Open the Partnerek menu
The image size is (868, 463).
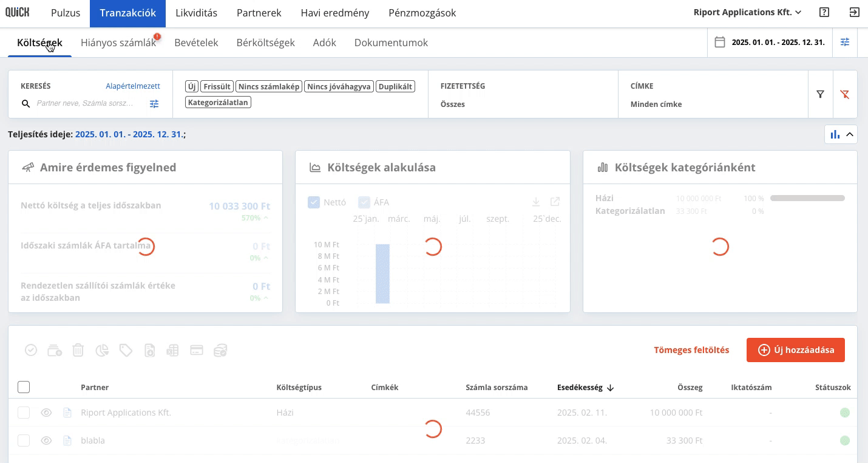(x=259, y=13)
